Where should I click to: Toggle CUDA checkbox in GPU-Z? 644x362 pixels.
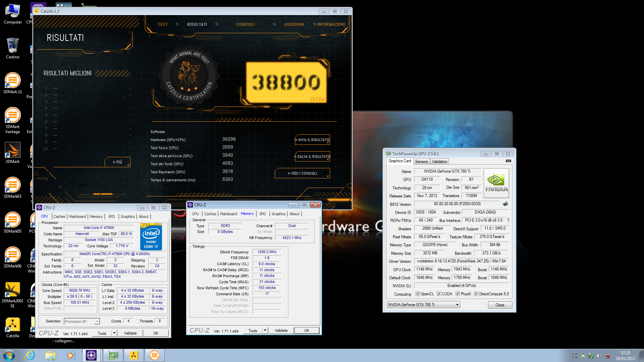coord(439,294)
